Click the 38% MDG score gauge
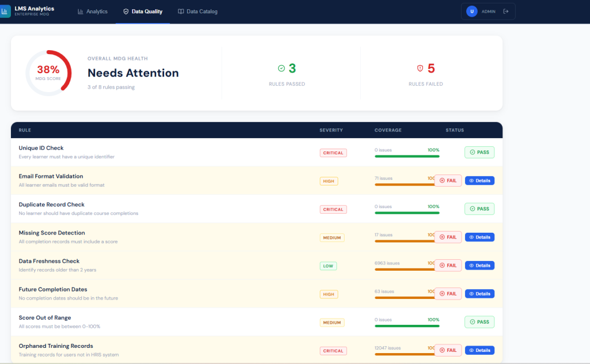The image size is (590, 364). (48, 73)
